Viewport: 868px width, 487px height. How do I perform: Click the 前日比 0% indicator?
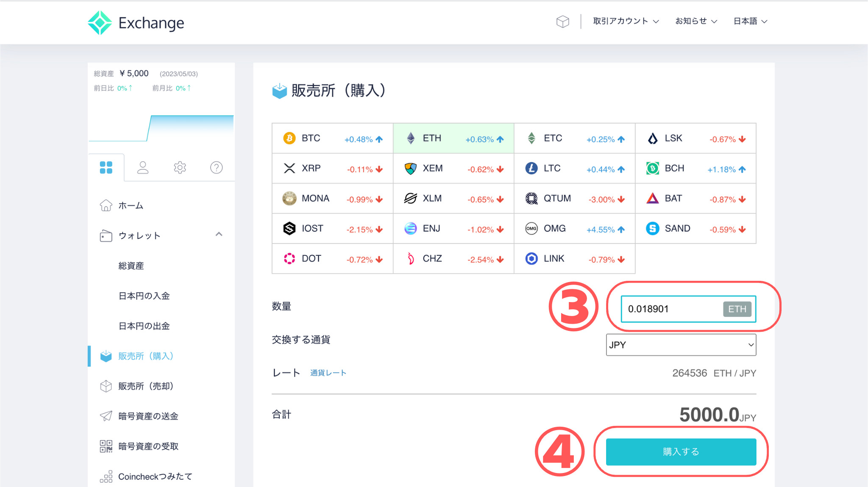113,88
